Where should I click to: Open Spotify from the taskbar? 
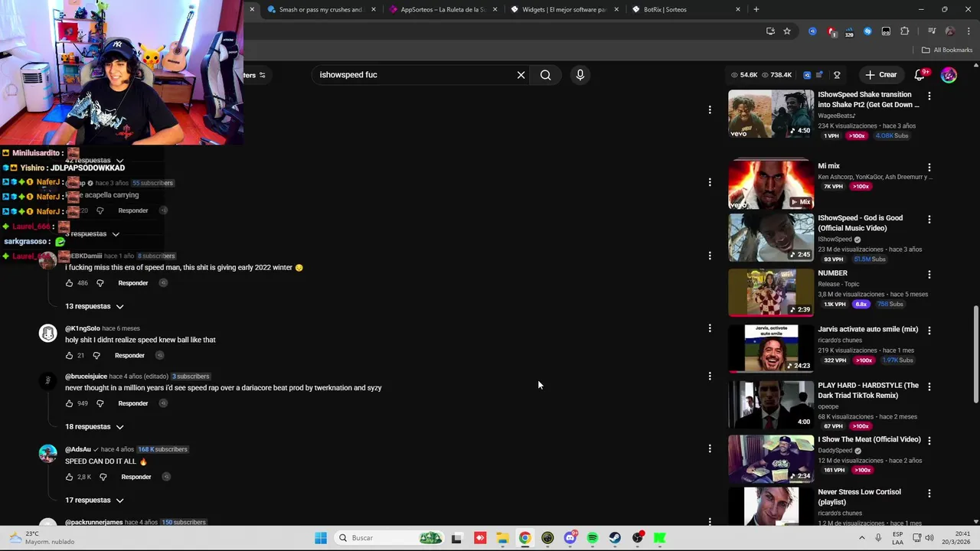(x=593, y=538)
